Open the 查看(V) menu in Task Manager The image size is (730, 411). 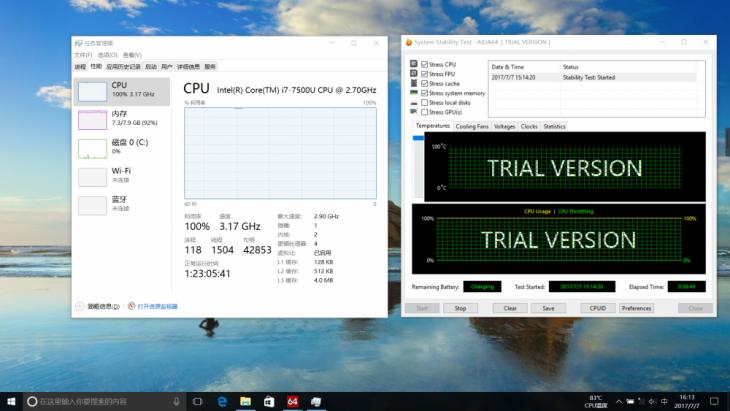point(132,55)
